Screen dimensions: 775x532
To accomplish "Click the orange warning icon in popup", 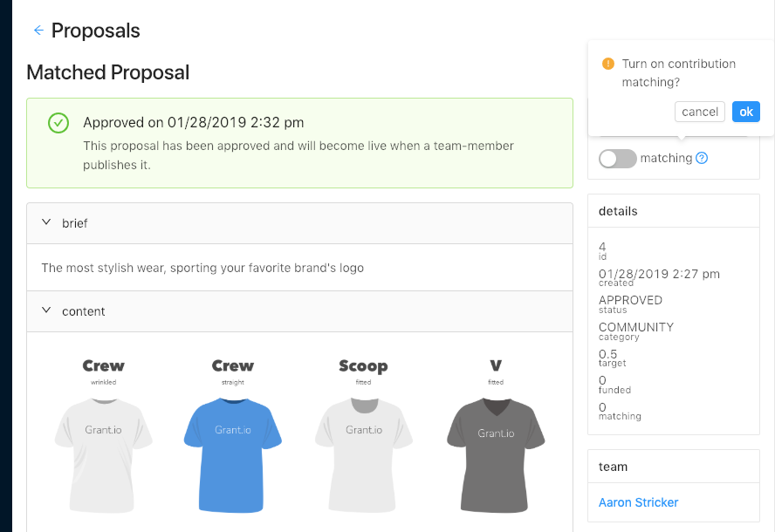I will click(x=608, y=65).
